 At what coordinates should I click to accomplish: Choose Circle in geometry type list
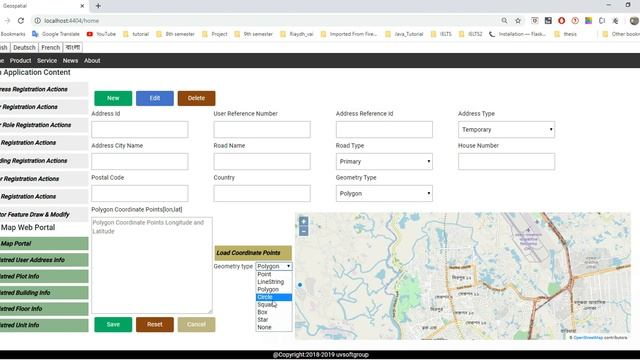point(274,297)
